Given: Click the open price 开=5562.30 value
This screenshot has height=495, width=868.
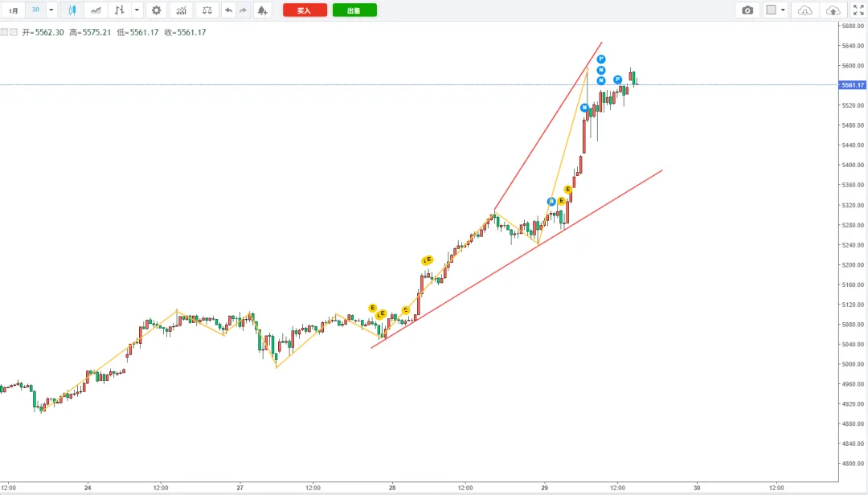Looking at the screenshot, I should click(43, 32).
